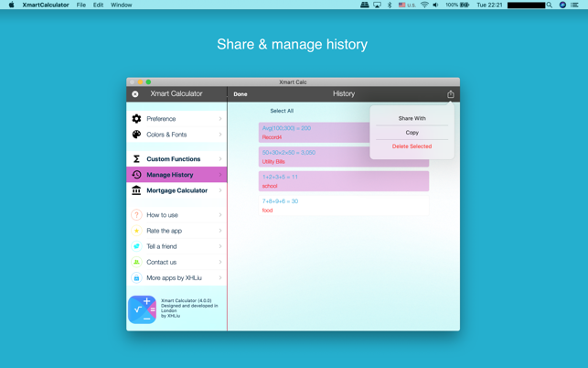Open Notification Center icon
Image resolution: width=588 pixels, height=368 pixels.
574,5
